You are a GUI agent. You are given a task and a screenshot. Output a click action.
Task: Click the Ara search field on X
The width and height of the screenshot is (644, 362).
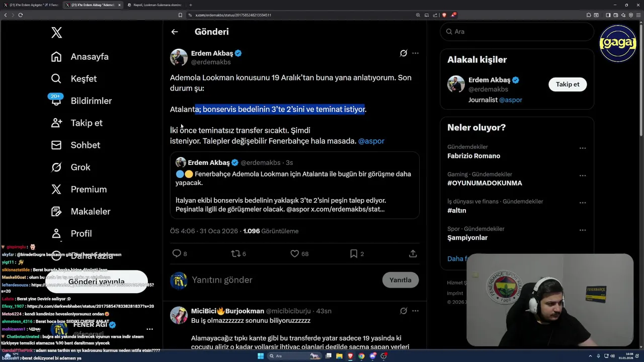tap(517, 32)
